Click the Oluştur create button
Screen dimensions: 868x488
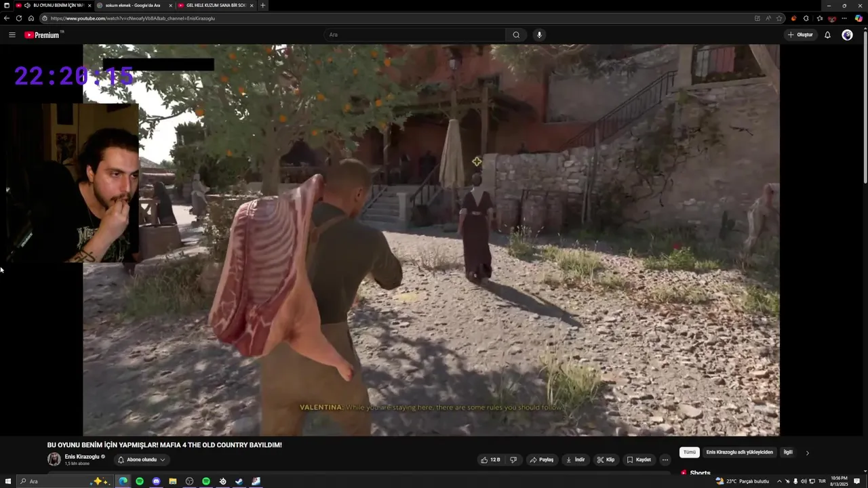(x=800, y=35)
